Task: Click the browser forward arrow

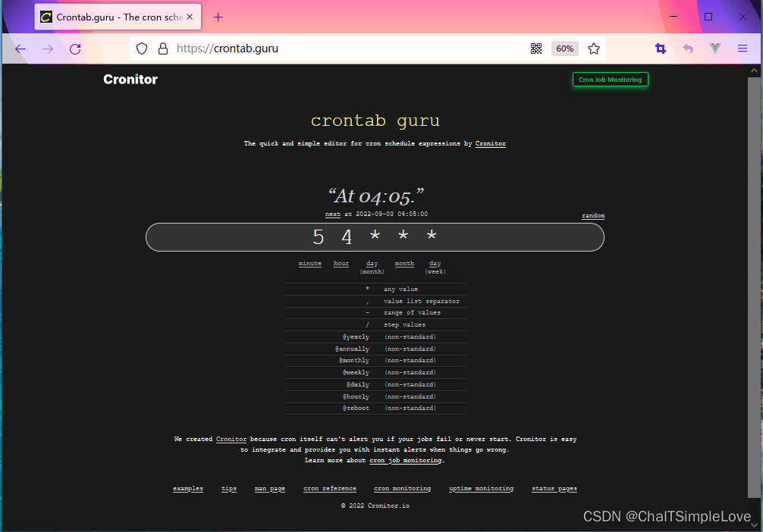Action: 48,49
